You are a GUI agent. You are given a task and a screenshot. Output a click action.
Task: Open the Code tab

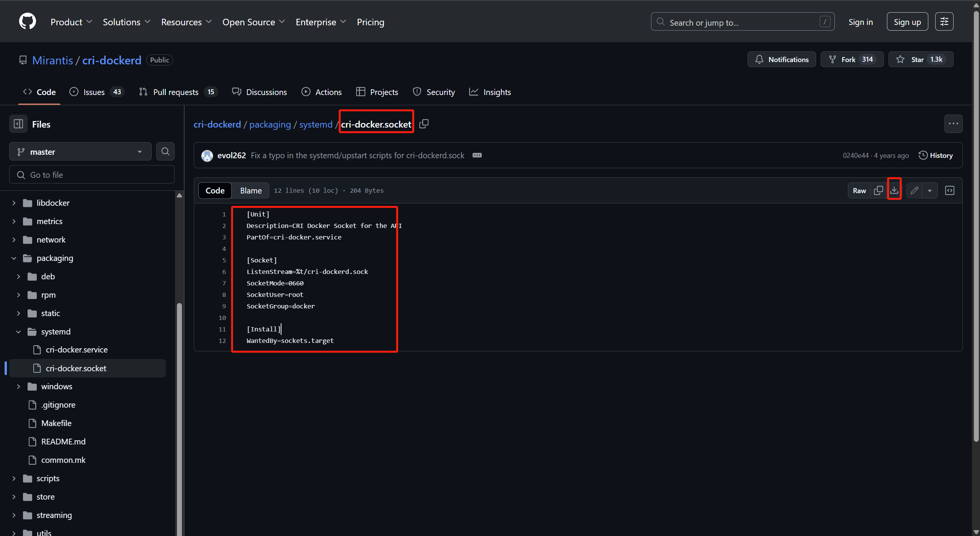click(39, 92)
